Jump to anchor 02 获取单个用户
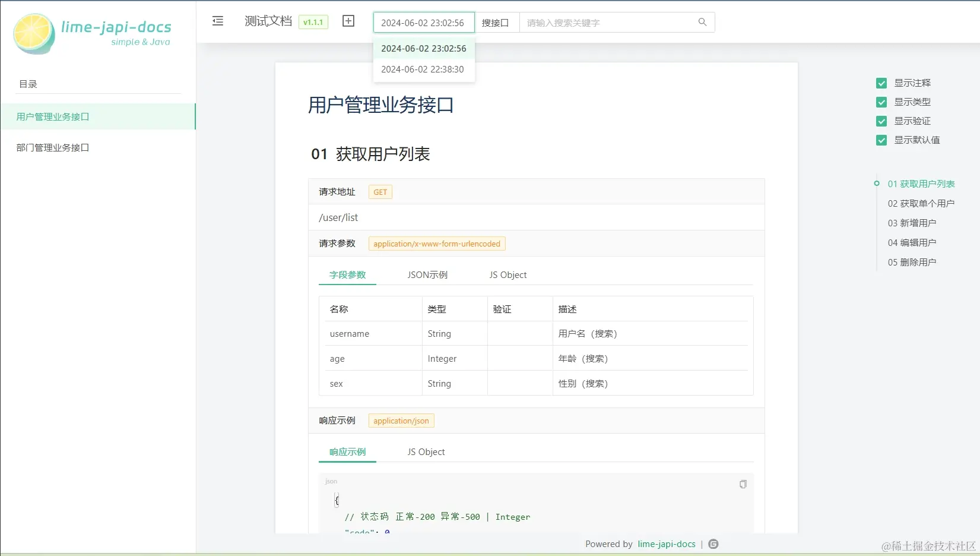Screen dimensions: 980x556 coord(921,204)
